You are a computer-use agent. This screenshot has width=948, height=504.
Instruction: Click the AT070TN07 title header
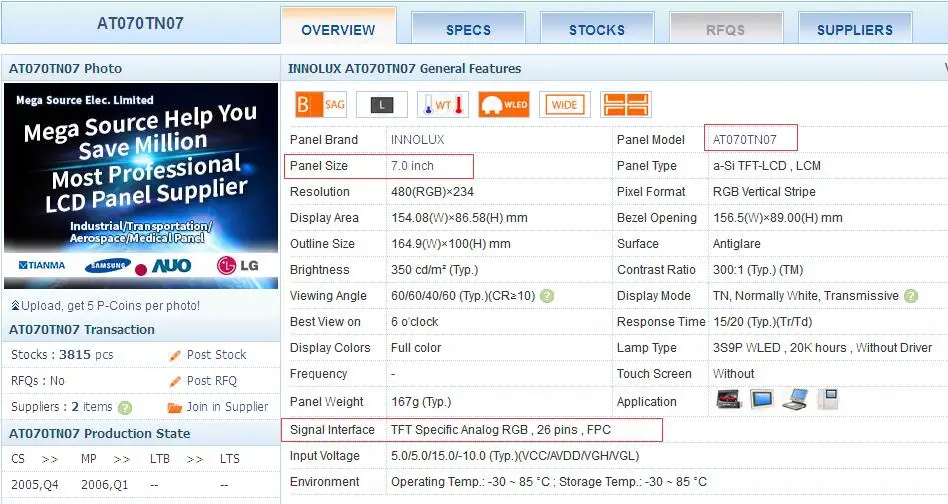[140, 23]
